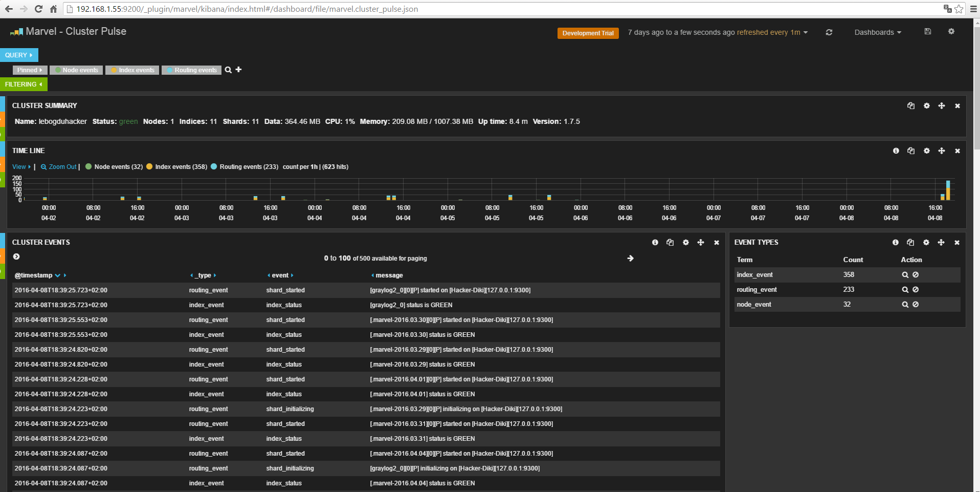This screenshot has height=492, width=980.
Task: Open the Chrome menu button
Action: pos(973,9)
